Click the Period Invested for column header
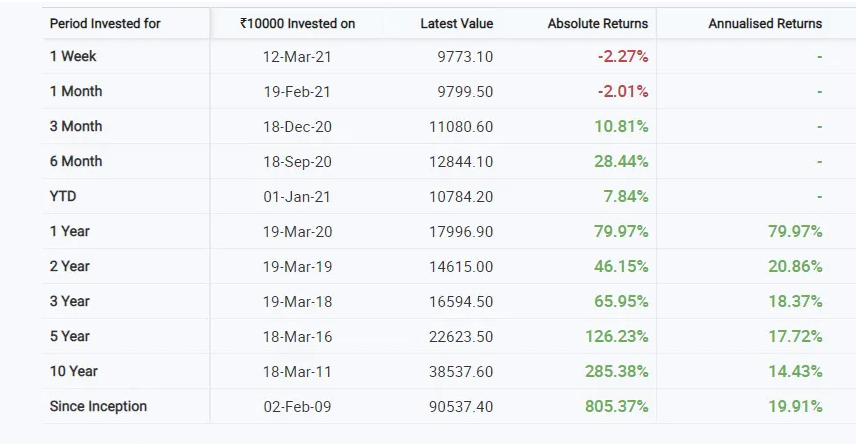 [105, 23]
